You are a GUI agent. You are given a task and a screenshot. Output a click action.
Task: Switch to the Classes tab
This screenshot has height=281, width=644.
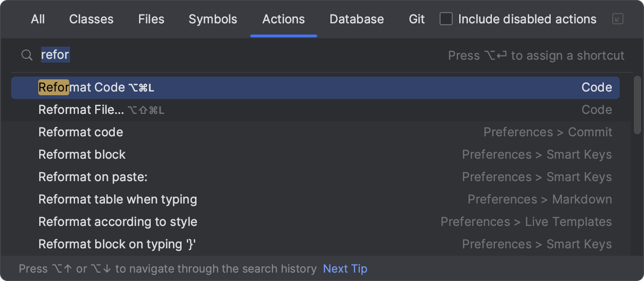click(91, 19)
